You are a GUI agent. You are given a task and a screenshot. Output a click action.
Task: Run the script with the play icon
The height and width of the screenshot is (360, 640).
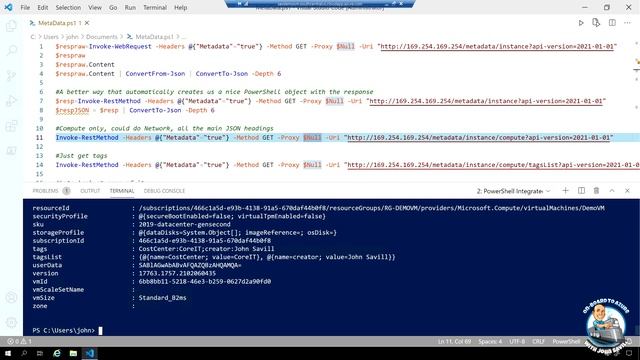point(581,23)
